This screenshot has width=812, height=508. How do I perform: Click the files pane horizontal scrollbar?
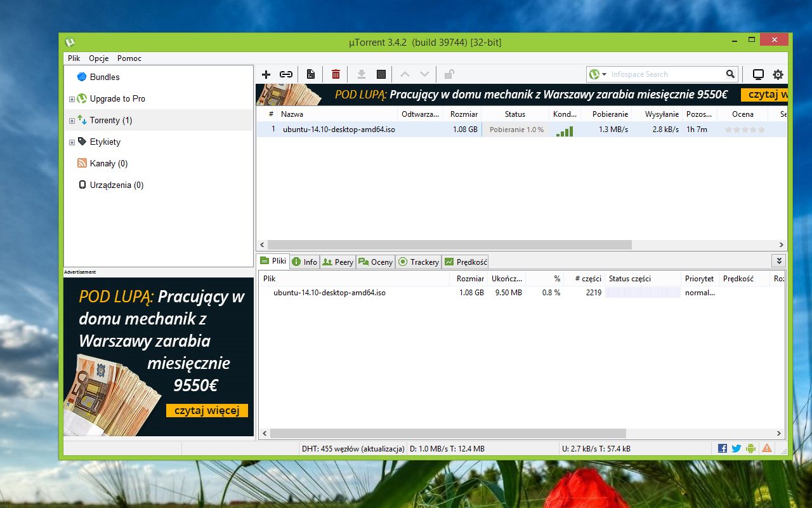tap(448, 434)
